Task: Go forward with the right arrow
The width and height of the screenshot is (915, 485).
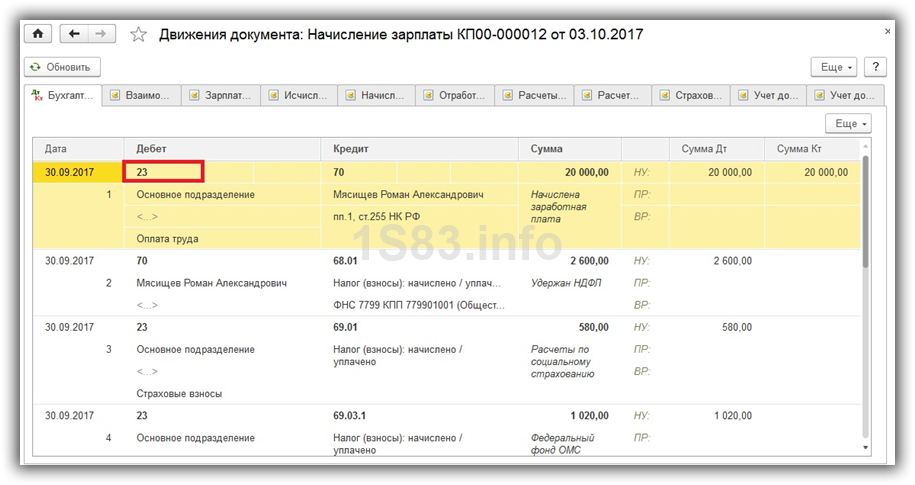Action: click(100, 34)
